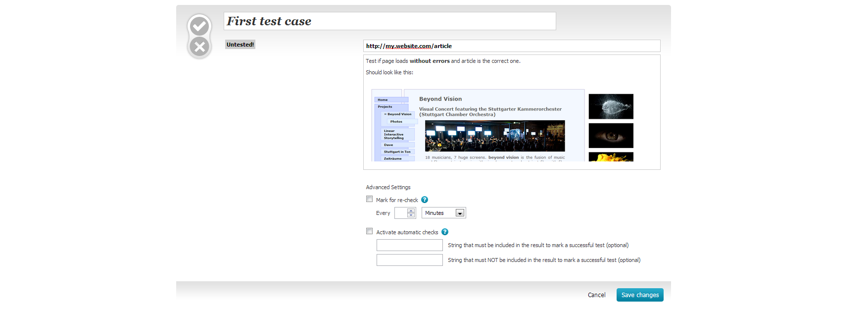Image resolution: width=868 pixels, height=310 pixels.
Task: Edit the URL field http://my.website.com/article
Action: pos(512,46)
